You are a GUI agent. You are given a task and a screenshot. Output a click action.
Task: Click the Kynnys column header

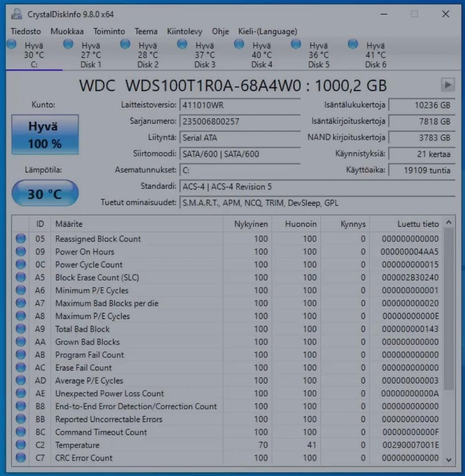[345, 224]
